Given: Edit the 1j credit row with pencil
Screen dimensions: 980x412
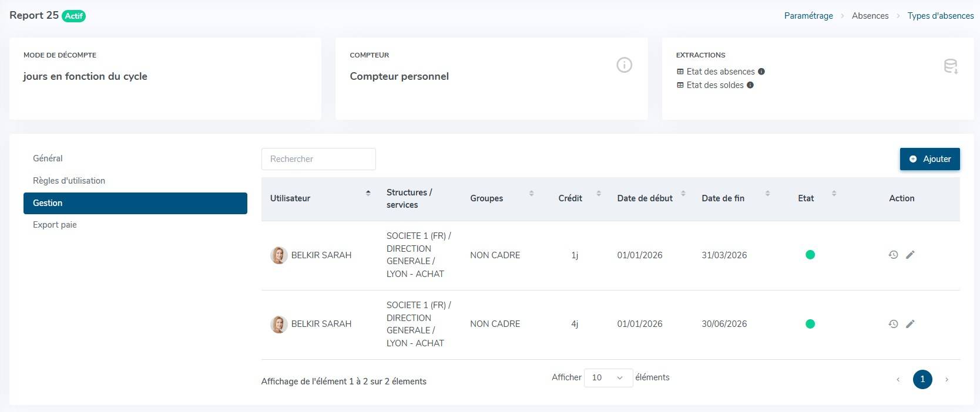Looking at the screenshot, I should pos(910,255).
